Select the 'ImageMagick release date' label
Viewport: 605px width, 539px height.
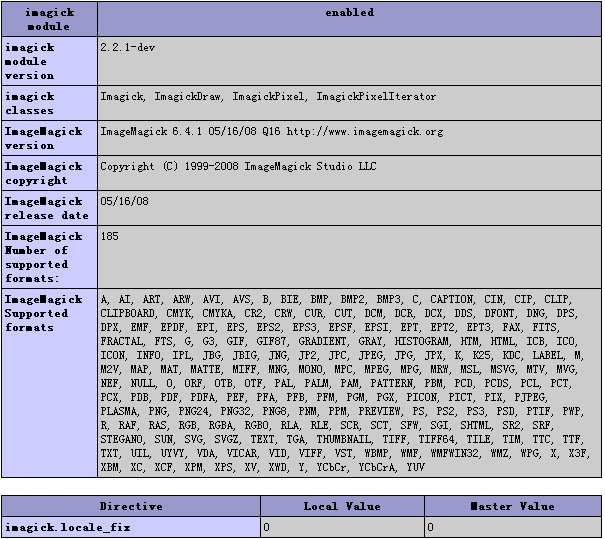49,208
